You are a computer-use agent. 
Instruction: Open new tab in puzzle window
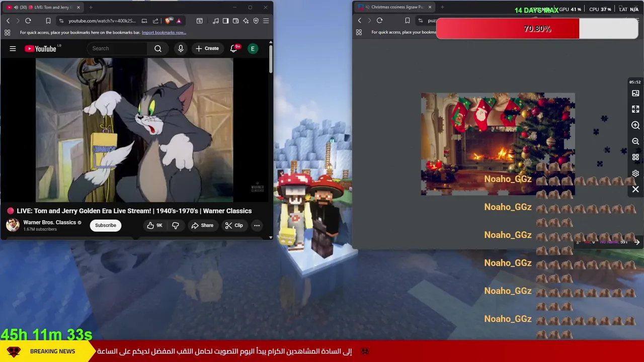(442, 7)
